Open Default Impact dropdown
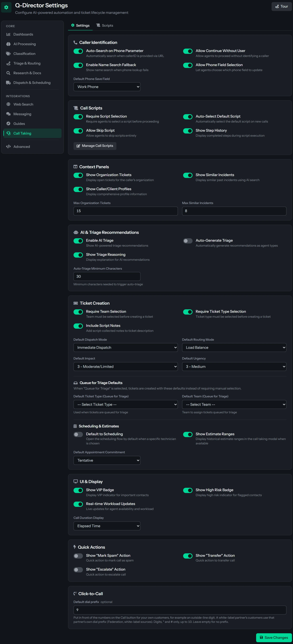The image size is (293, 644). click(x=125, y=367)
